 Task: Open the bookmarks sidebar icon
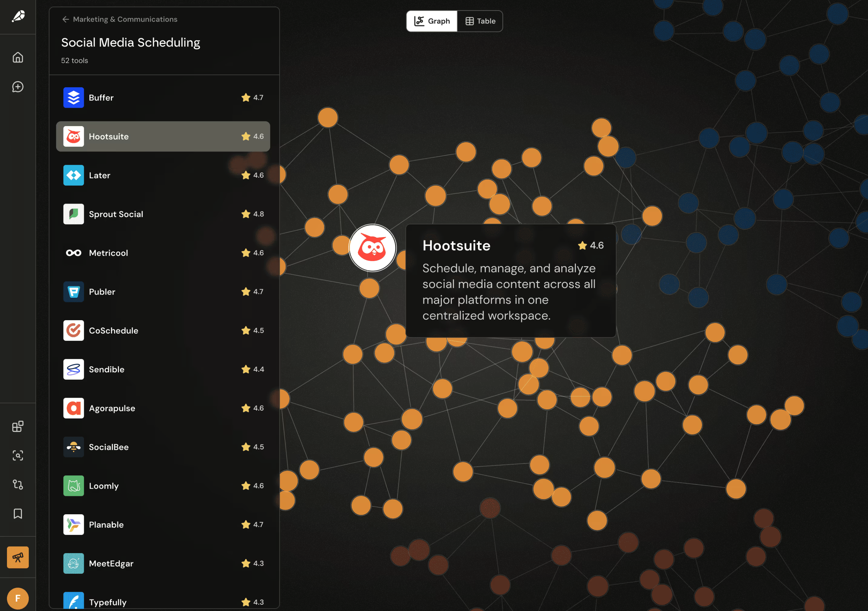coord(18,514)
